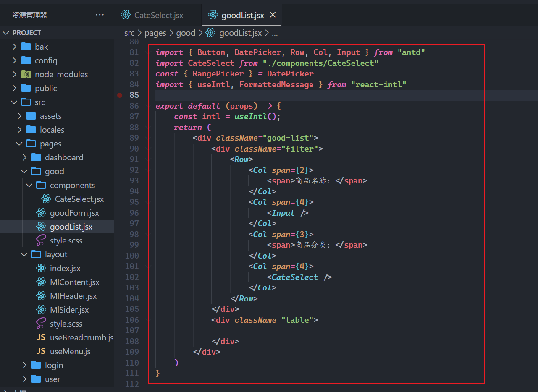Click the dashboard folder icon

pos(36,157)
